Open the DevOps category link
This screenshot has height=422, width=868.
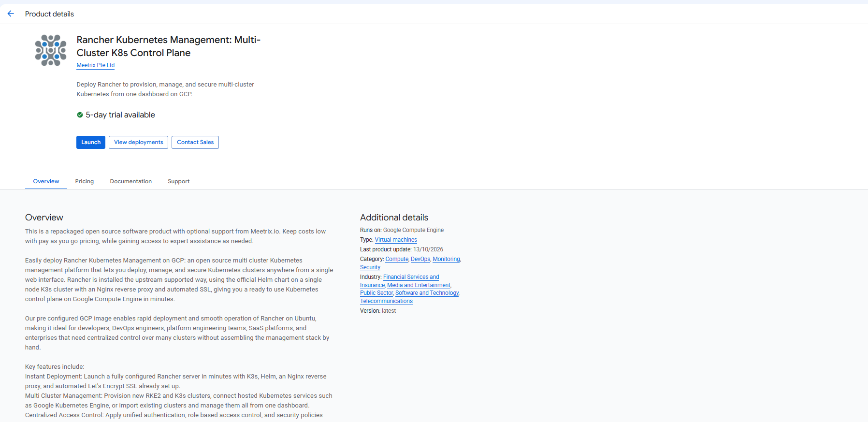coord(420,259)
